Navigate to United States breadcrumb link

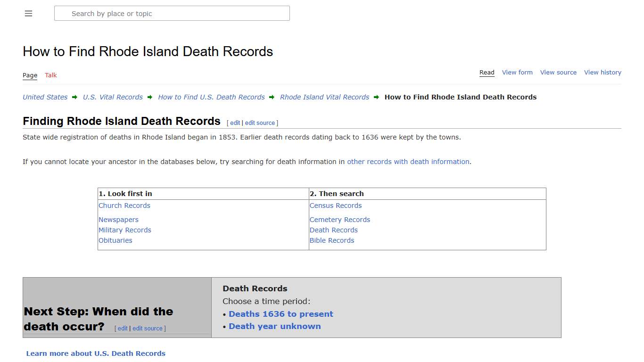pos(45,97)
